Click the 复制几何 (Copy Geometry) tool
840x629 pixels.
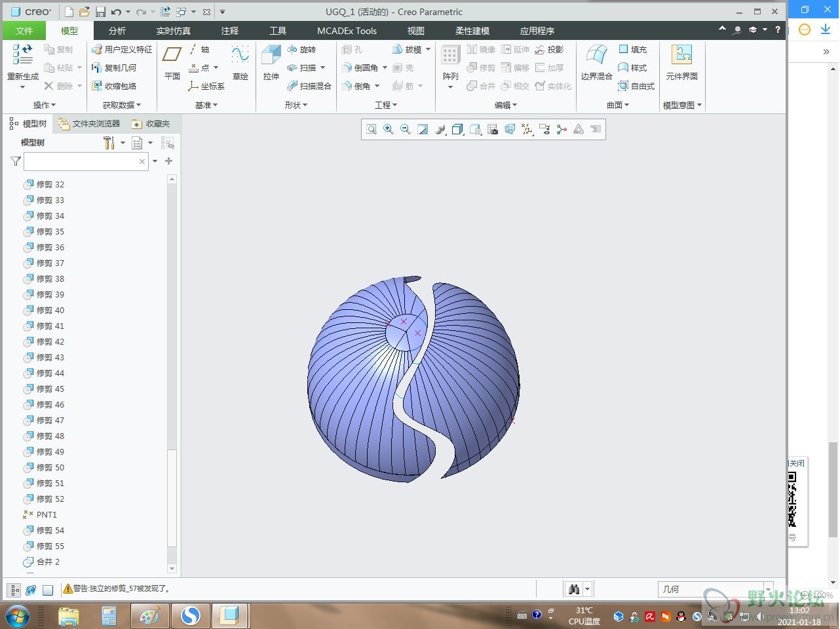[x=114, y=67]
